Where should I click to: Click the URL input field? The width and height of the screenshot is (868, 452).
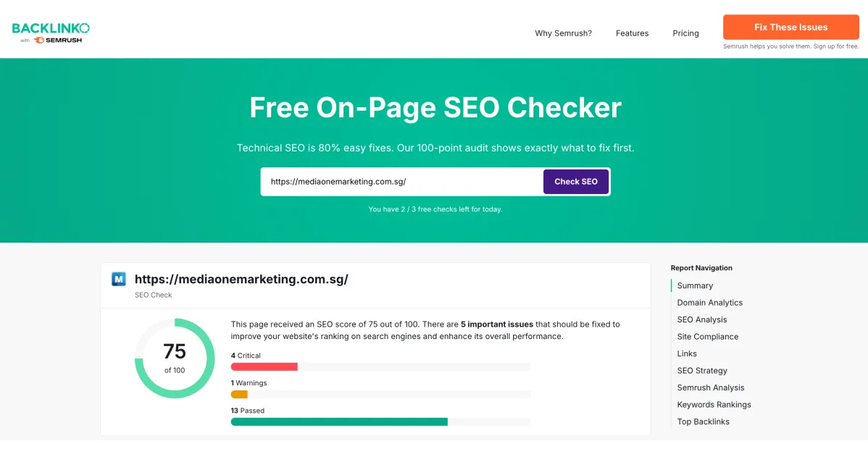tap(398, 181)
